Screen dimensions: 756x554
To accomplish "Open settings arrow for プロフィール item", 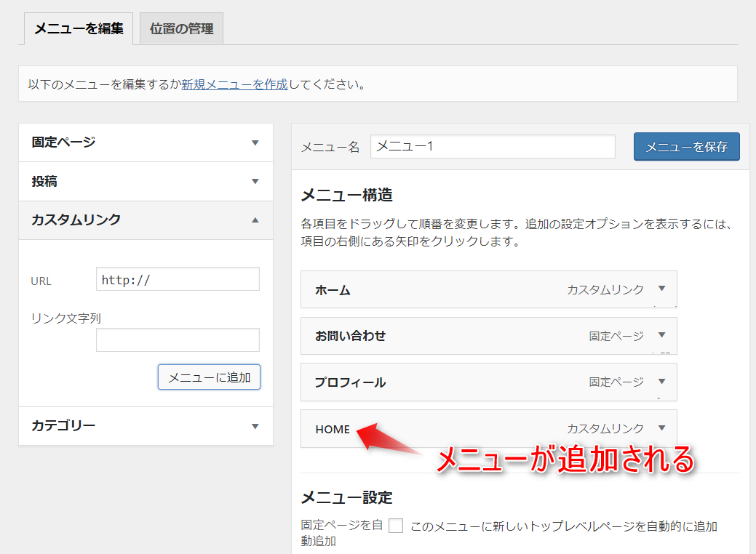I will (661, 382).
